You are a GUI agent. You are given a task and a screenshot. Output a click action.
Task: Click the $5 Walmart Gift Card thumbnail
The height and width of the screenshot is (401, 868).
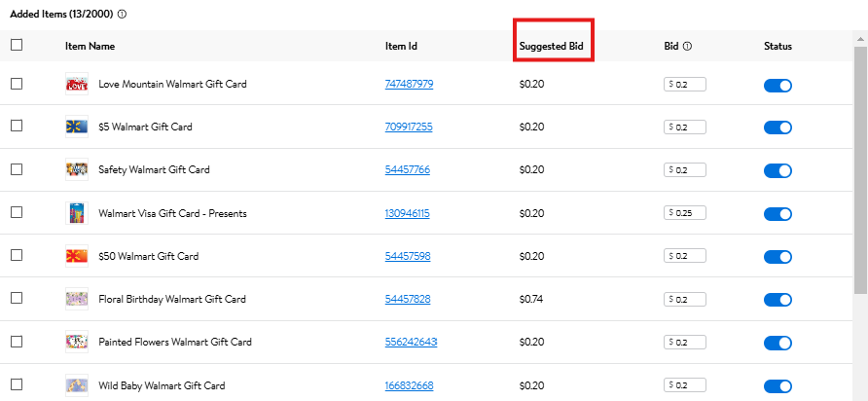pos(76,127)
